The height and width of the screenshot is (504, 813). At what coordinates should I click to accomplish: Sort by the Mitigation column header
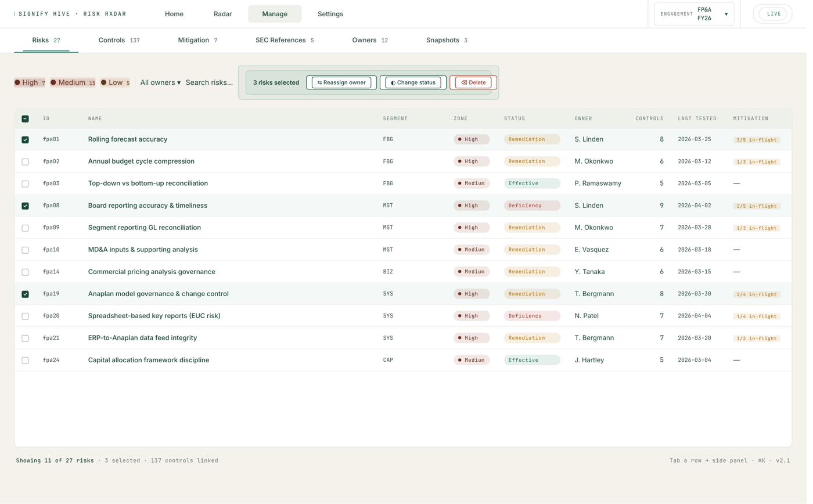point(757,119)
